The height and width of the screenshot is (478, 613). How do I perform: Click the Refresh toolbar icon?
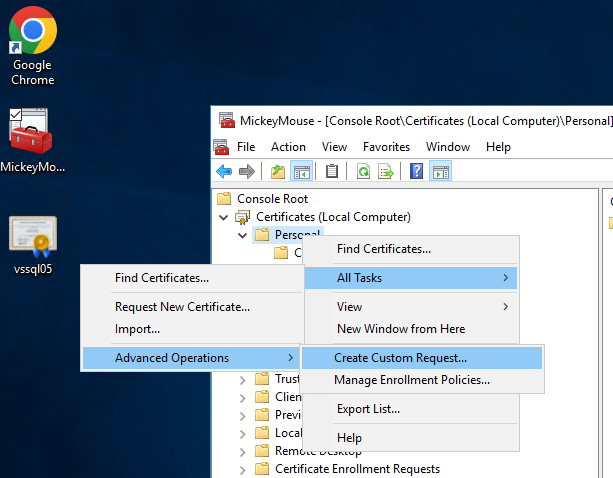(x=364, y=171)
